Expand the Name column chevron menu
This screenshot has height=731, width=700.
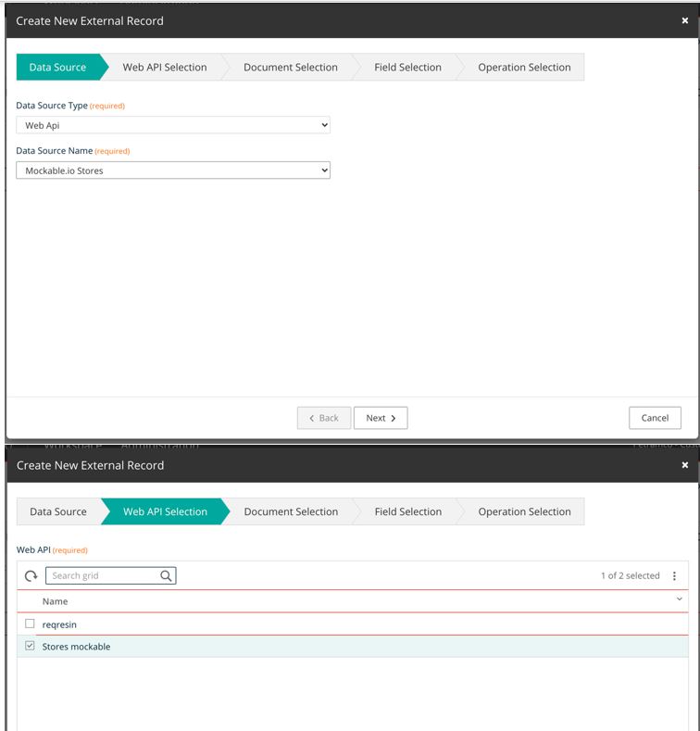click(x=680, y=600)
